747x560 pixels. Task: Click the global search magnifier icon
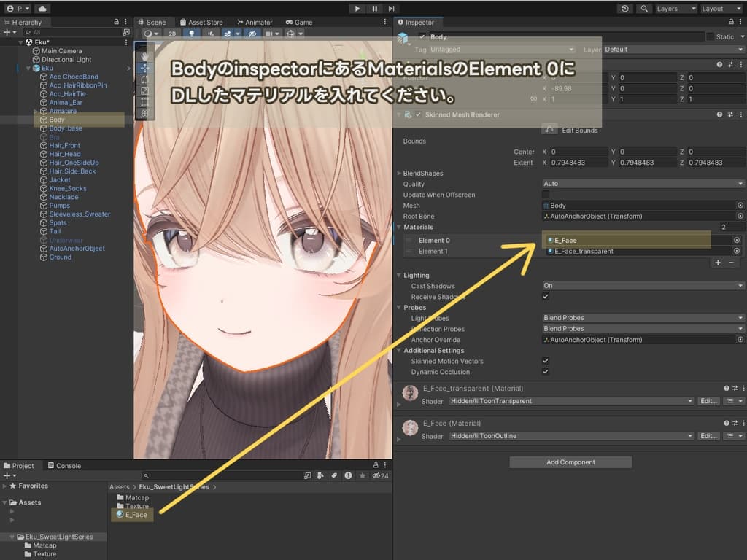pyautogui.click(x=644, y=9)
